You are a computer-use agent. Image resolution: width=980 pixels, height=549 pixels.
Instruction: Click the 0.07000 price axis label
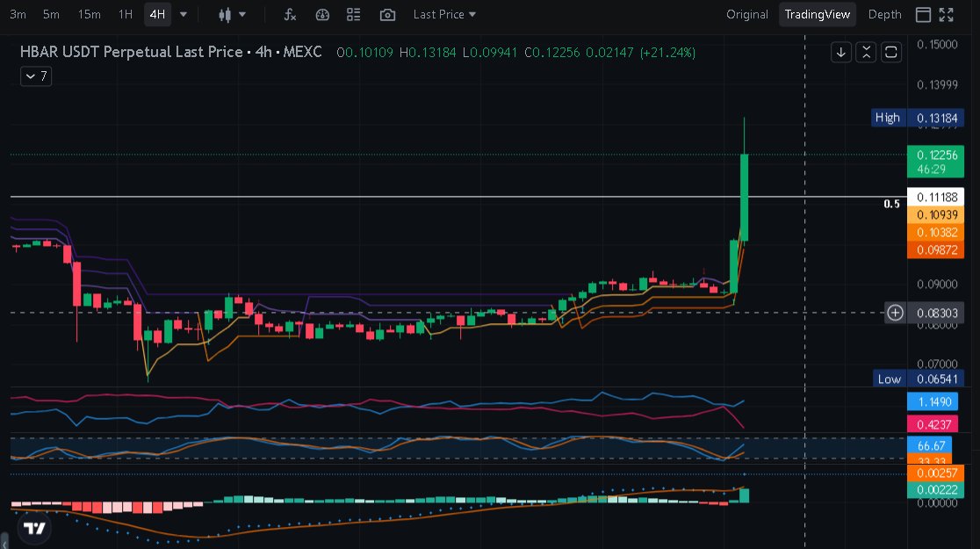[937, 364]
